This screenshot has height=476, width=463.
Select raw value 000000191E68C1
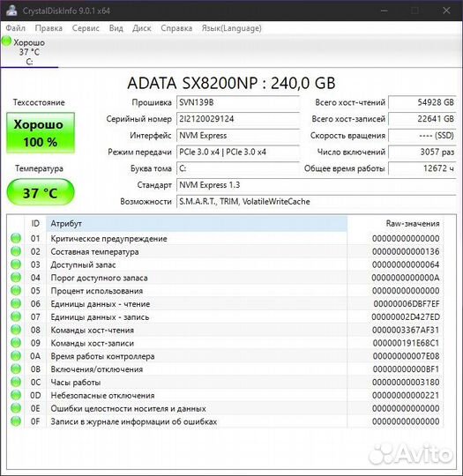[x=406, y=343]
